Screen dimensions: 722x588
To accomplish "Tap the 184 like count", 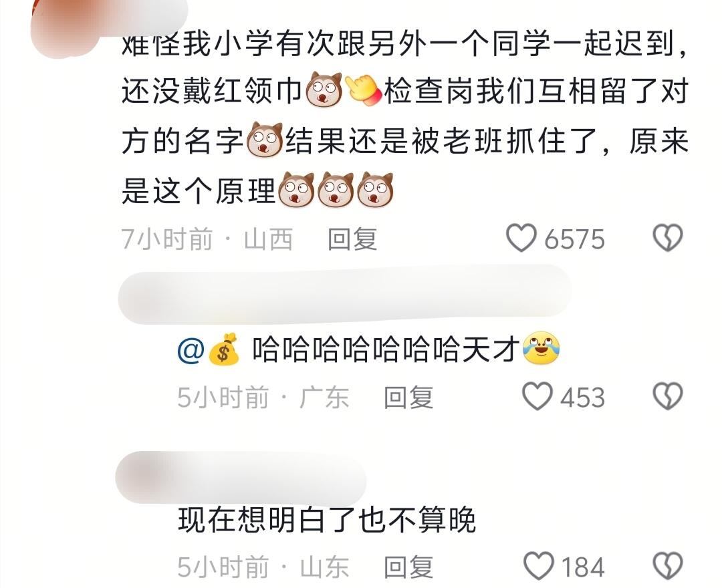I will coord(583,567).
